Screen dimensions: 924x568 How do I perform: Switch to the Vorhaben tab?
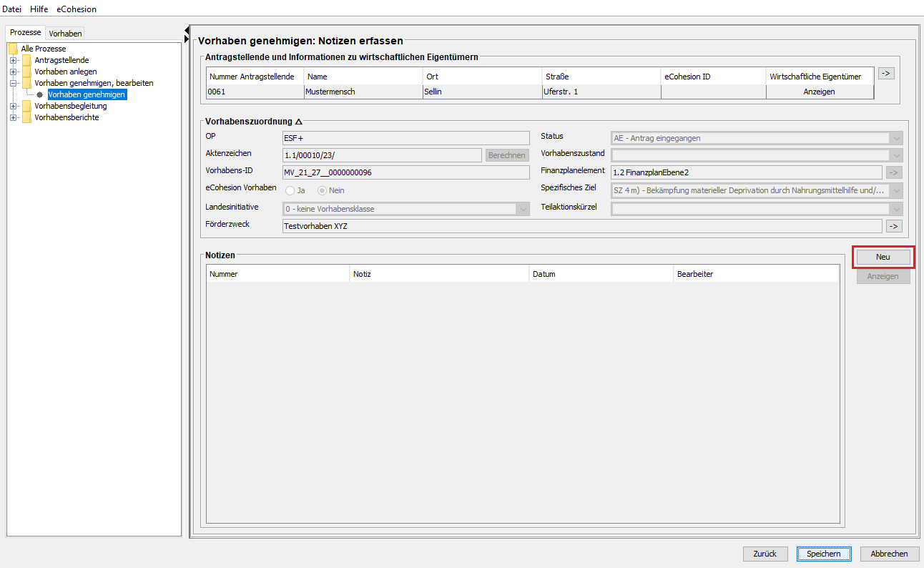(65, 34)
